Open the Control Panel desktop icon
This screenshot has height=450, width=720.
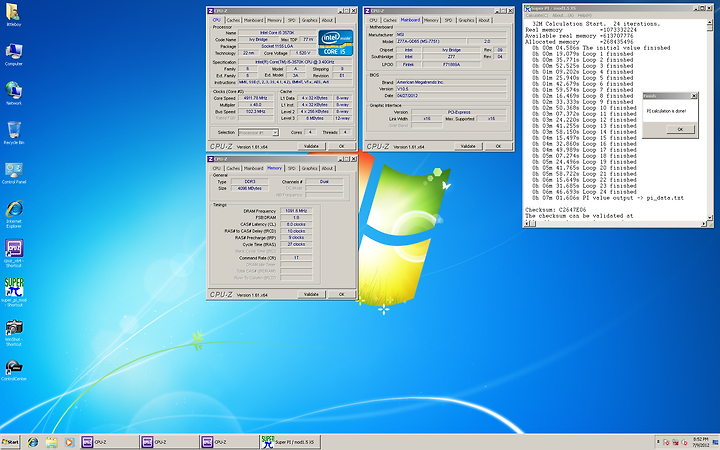tap(13, 173)
